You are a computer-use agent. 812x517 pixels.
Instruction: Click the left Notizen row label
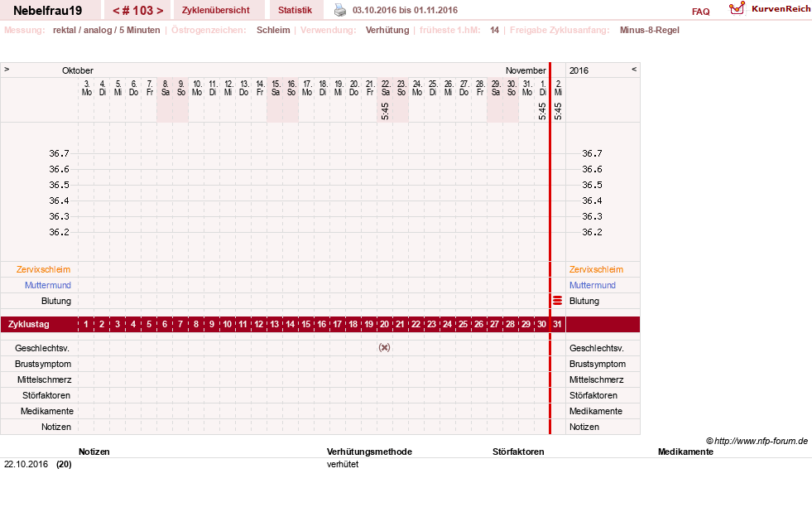(56, 427)
